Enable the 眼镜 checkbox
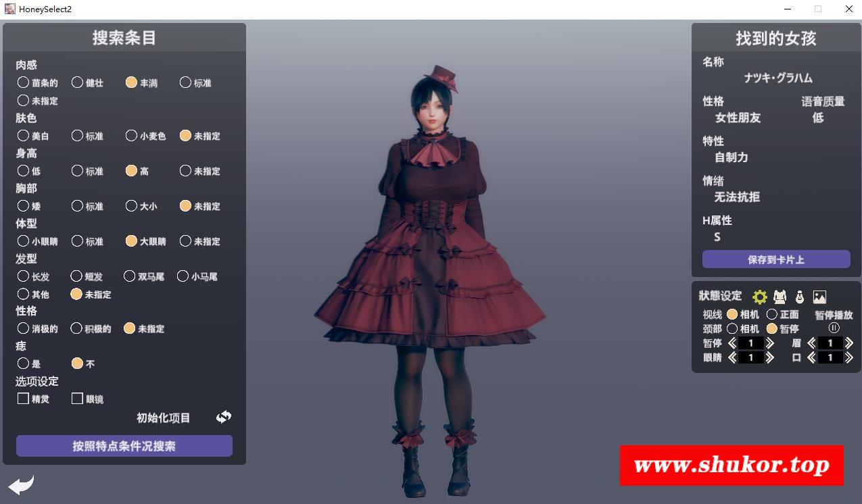 (x=77, y=399)
